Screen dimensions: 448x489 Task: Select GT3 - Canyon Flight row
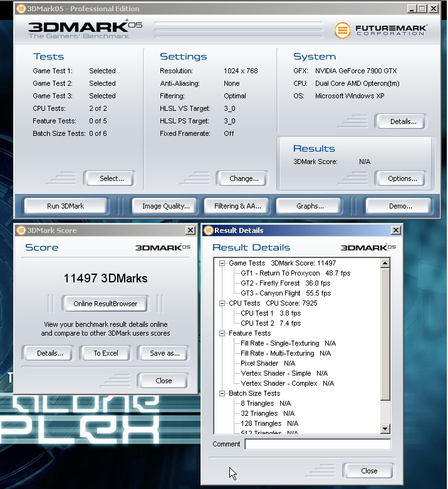coord(286,293)
